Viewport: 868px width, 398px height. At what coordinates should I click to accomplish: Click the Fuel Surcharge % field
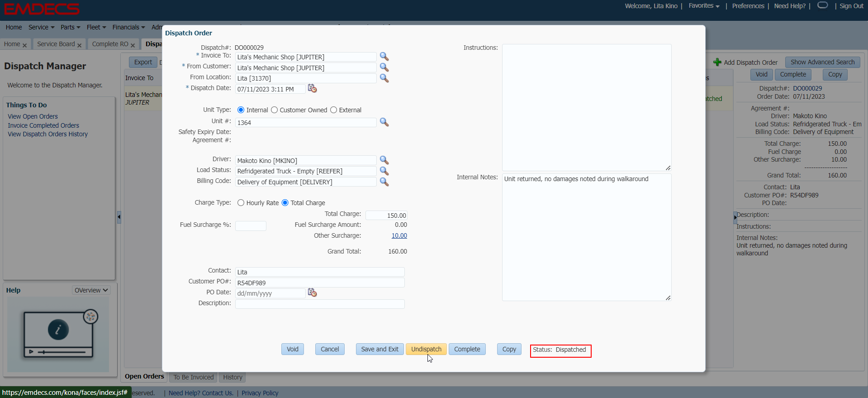[251, 225]
